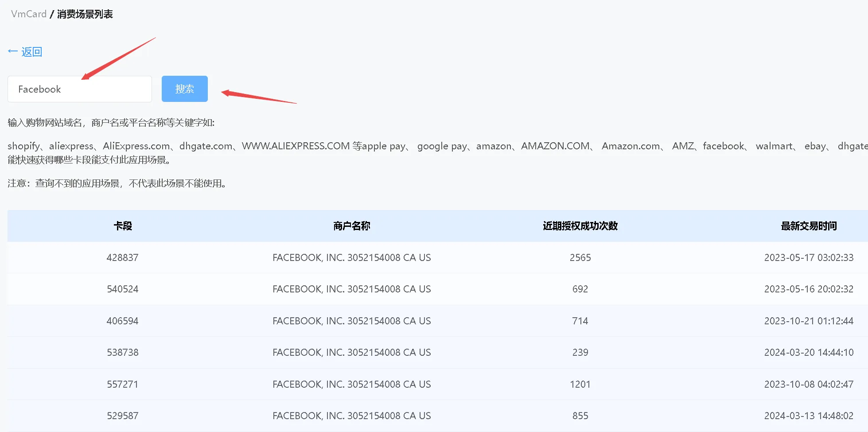Click the timestamp 2023-05-16 20:02:32
Screen dimensions: 868x432
[x=809, y=289]
